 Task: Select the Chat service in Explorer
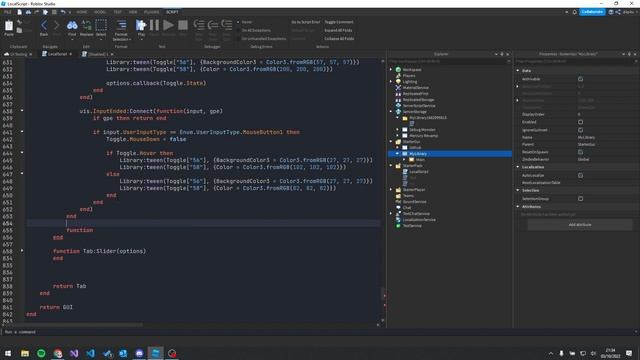point(407,208)
